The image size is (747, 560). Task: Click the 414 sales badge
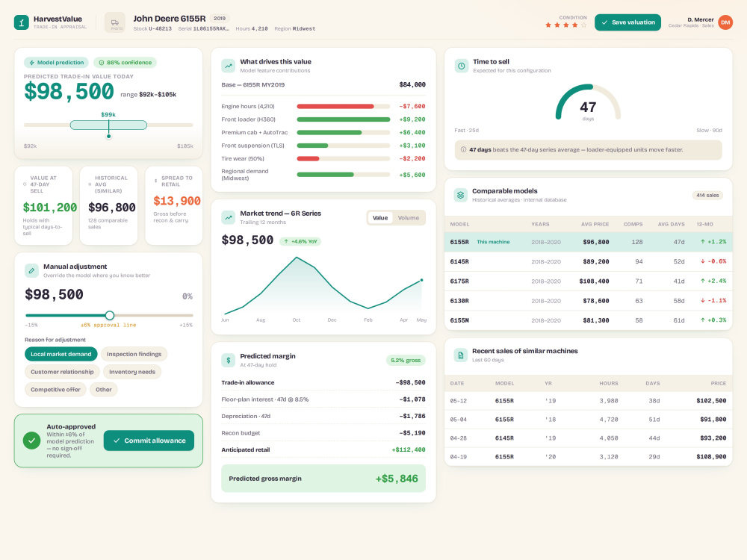click(x=707, y=195)
